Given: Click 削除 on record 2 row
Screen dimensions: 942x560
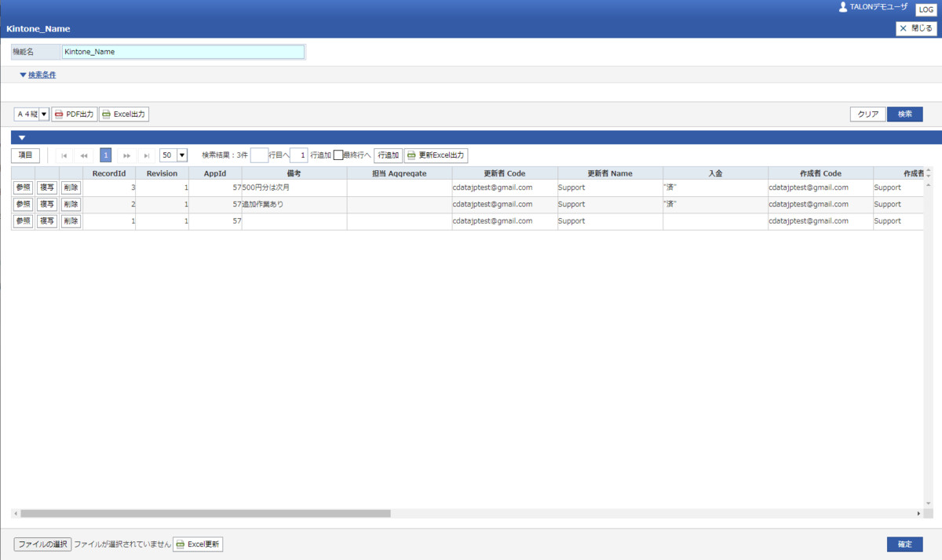Looking at the screenshot, I should (71, 204).
